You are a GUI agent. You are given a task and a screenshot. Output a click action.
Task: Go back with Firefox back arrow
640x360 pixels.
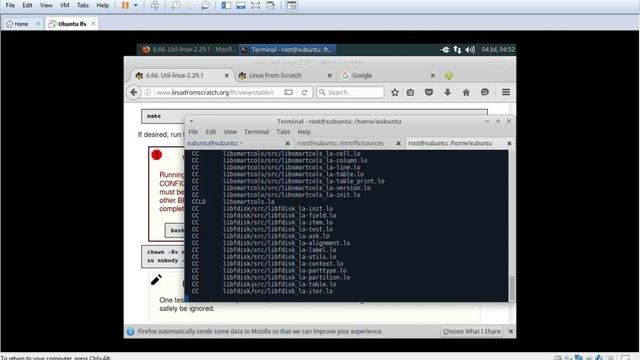[x=134, y=92]
